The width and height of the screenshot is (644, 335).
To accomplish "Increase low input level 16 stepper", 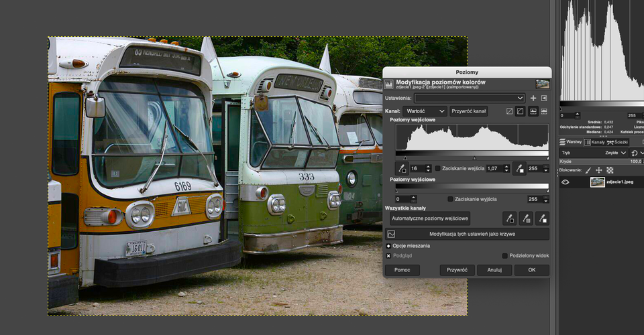I will 429,167.
